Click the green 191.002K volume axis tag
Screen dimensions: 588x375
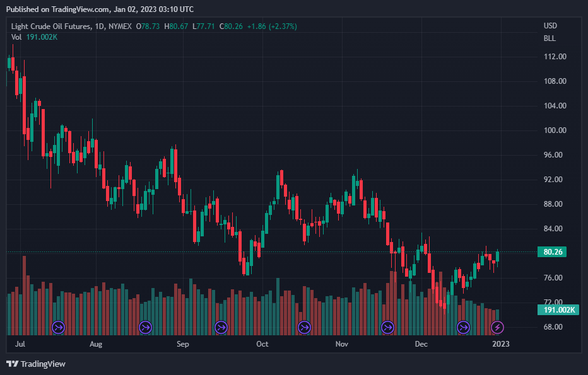558,310
